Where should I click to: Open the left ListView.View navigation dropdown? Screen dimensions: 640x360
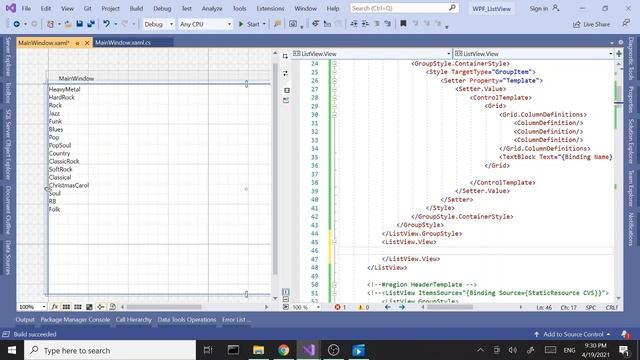pyautogui.click(x=372, y=53)
